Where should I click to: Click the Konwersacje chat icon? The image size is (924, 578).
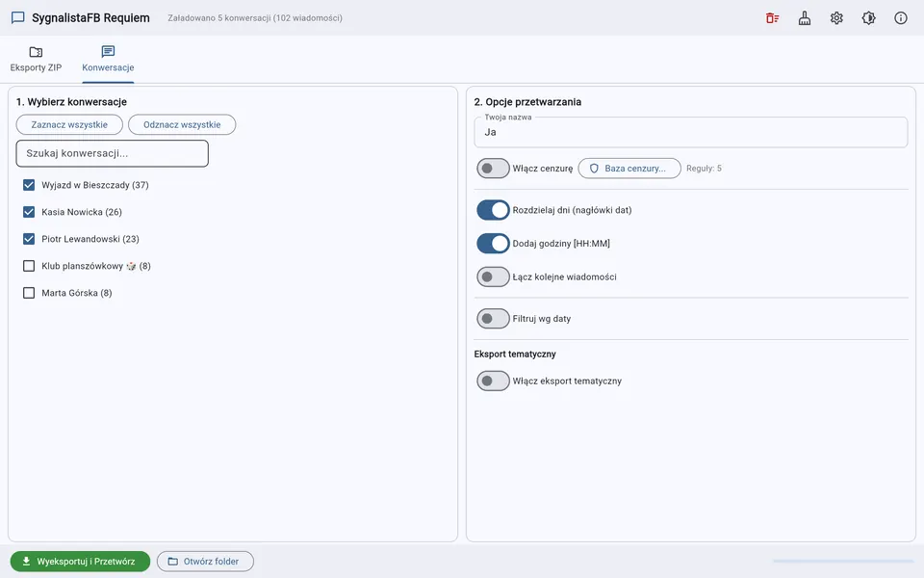coord(108,51)
